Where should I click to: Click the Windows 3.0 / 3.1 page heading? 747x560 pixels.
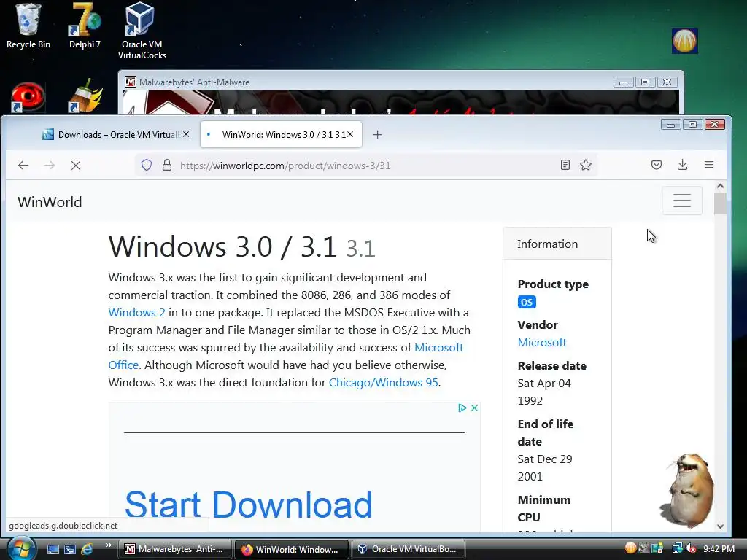coord(241,246)
